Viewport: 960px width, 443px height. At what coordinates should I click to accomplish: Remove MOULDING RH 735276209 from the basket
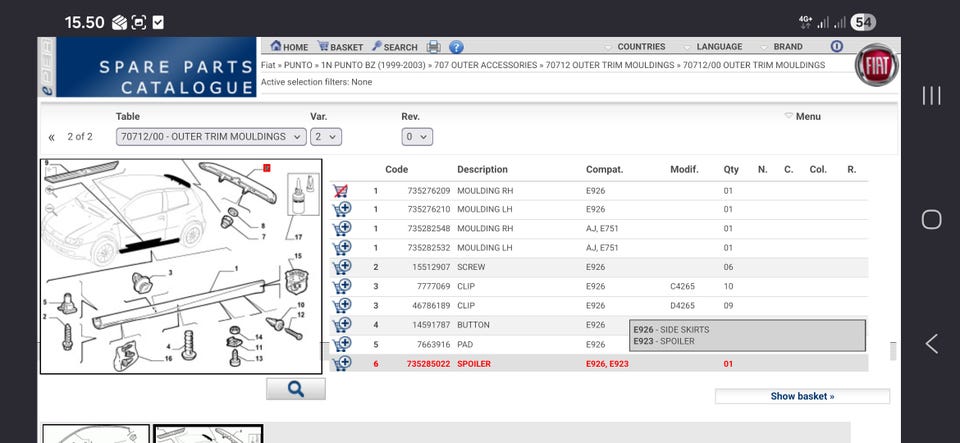click(x=342, y=190)
